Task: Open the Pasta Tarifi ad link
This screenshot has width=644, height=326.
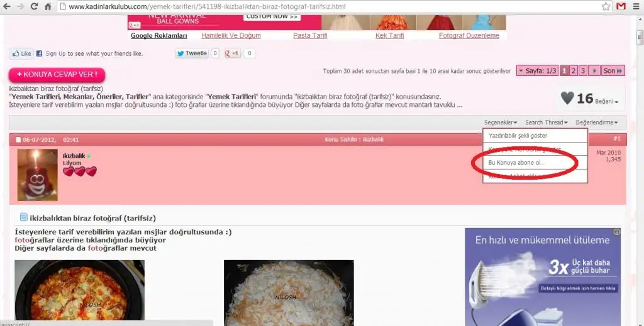Action: (310, 36)
